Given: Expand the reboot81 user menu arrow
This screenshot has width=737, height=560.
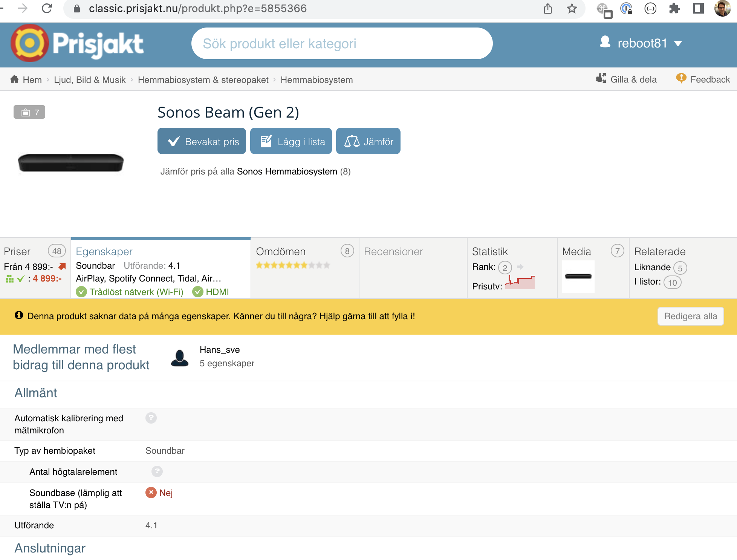Looking at the screenshot, I should coord(678,44).
